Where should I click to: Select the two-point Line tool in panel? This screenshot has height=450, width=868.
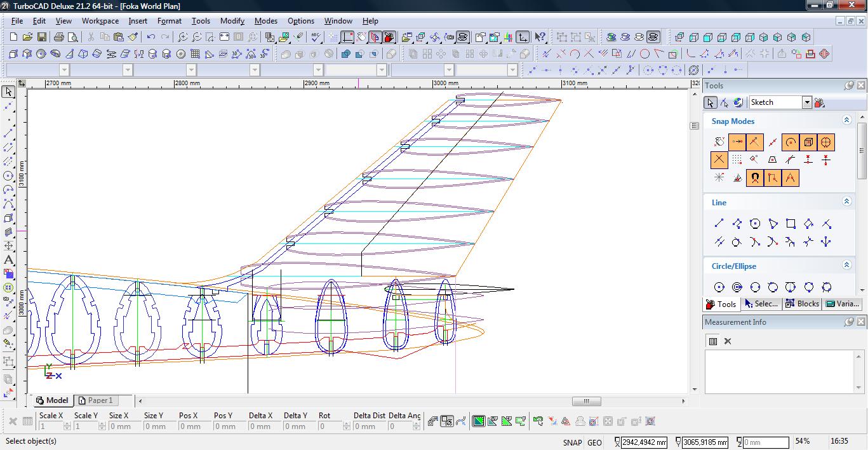[x=719, y=224]
